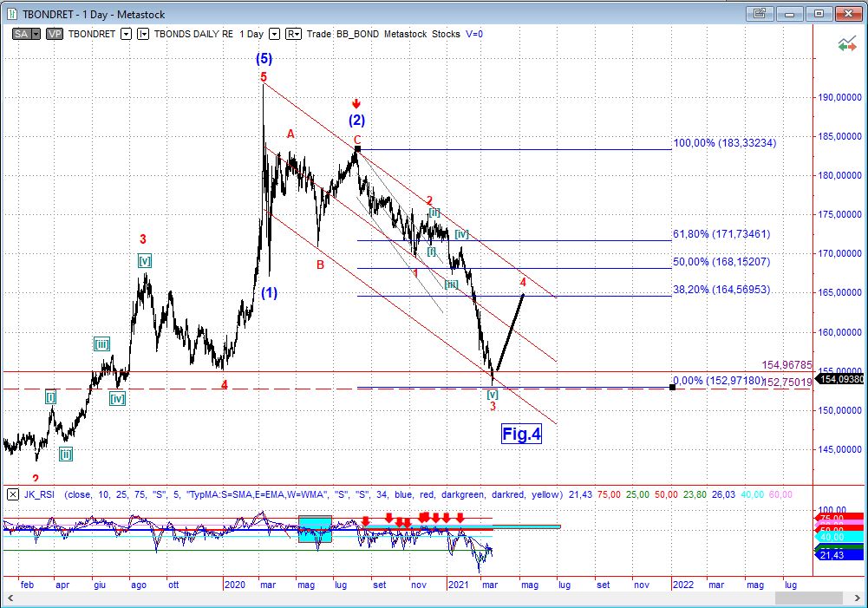The width and height of the screenshot is (868, 608).
Task: Click the blue (5) wave label at the top
Action: (264, 59)
